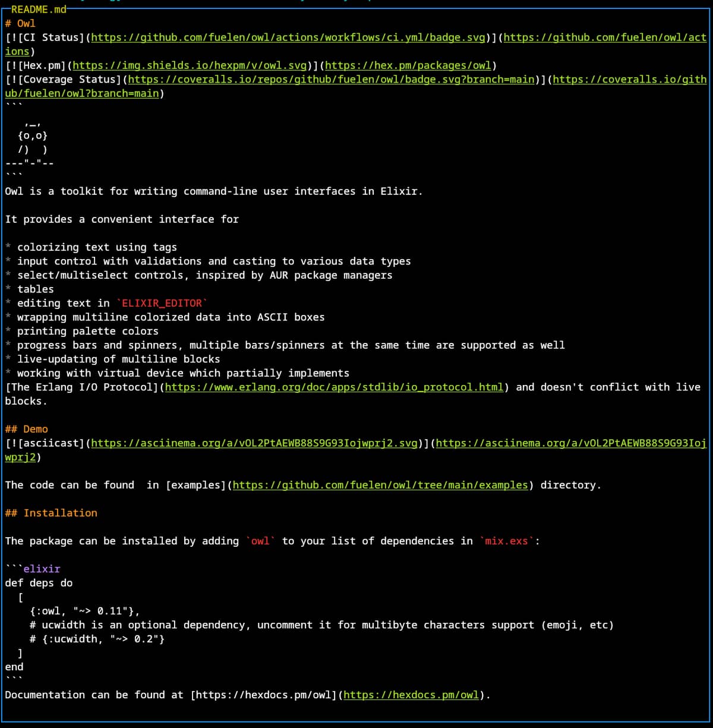The image size is (713, 728).
Task: Place cursor on 'def deps do' line
Action: point(39,583)
